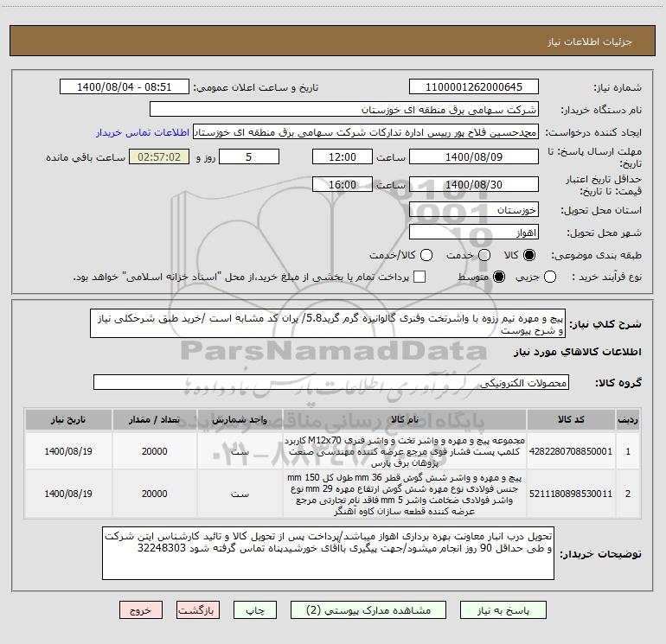Click the مشاهده مدارک پیوستی (2) button
The height and width of the screenshot is (644, 666).
[x=368, y=610]
